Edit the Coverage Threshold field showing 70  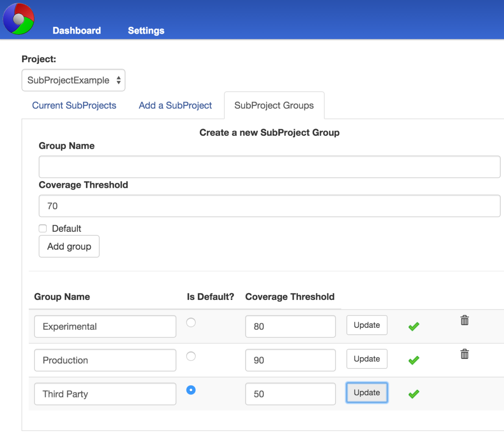click(269, 206)
